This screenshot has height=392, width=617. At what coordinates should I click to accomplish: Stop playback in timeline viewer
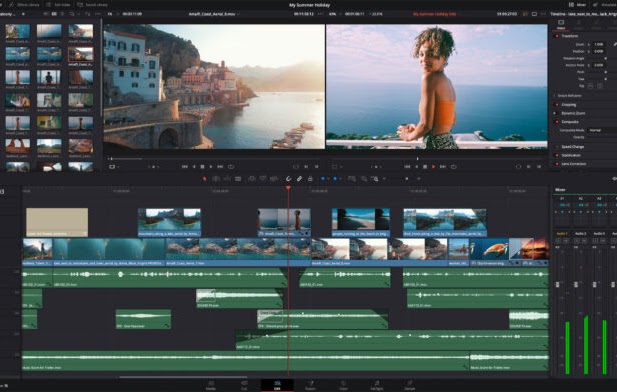click(425, 167)
